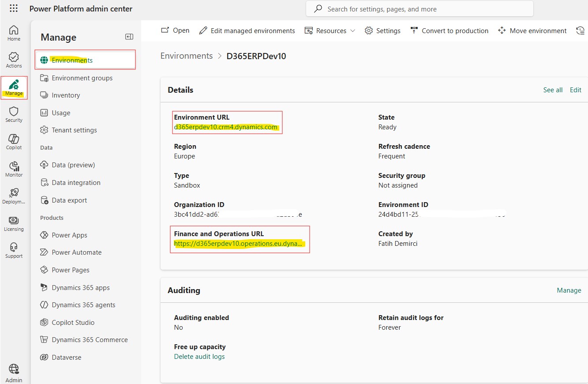Image resolution: width=588 pixels, height=384 pixels.
Task: Open Deployment in the left rail
Action: tap(14, 196)
